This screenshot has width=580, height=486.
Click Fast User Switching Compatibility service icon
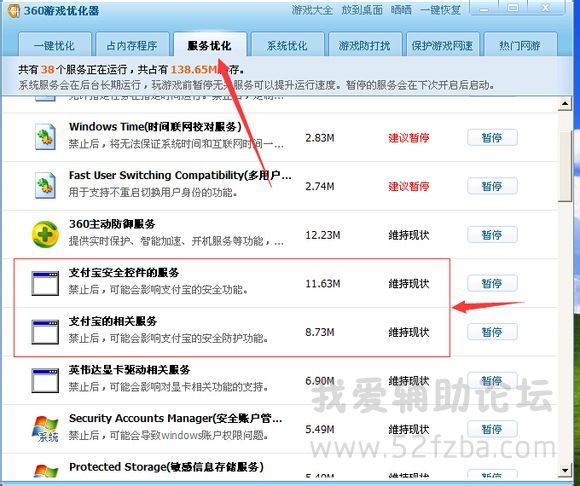[x=45, y=185]
